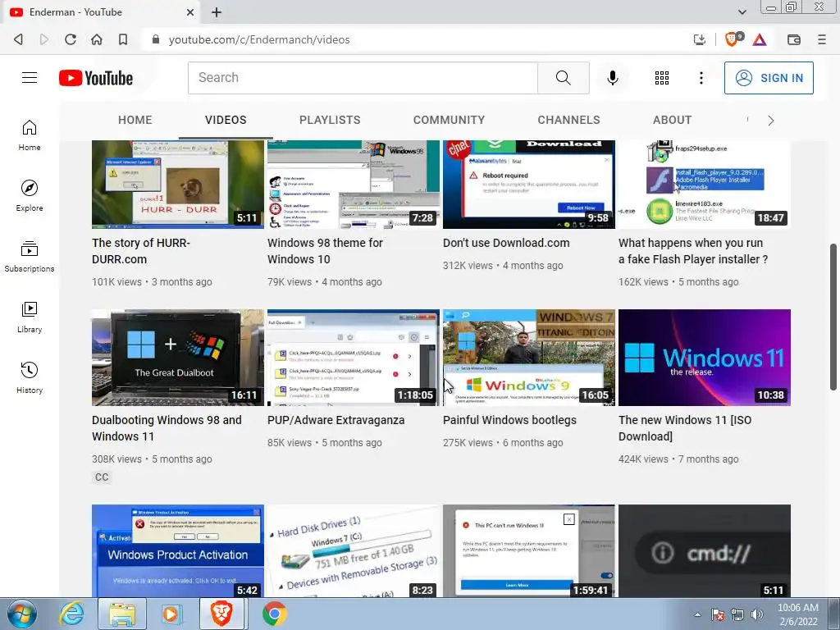Click the Windows 11 release thumbnail
The image size is (840, 630).
(x=705, y=358)
